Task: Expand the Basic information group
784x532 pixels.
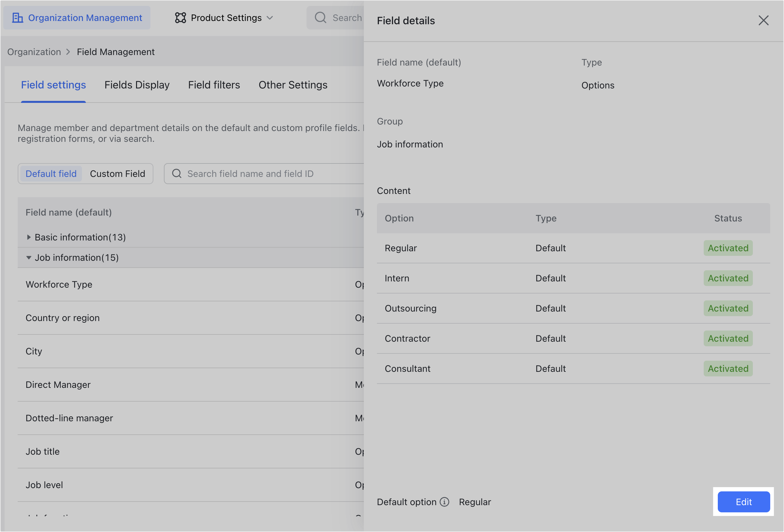Action: (29, 237)
